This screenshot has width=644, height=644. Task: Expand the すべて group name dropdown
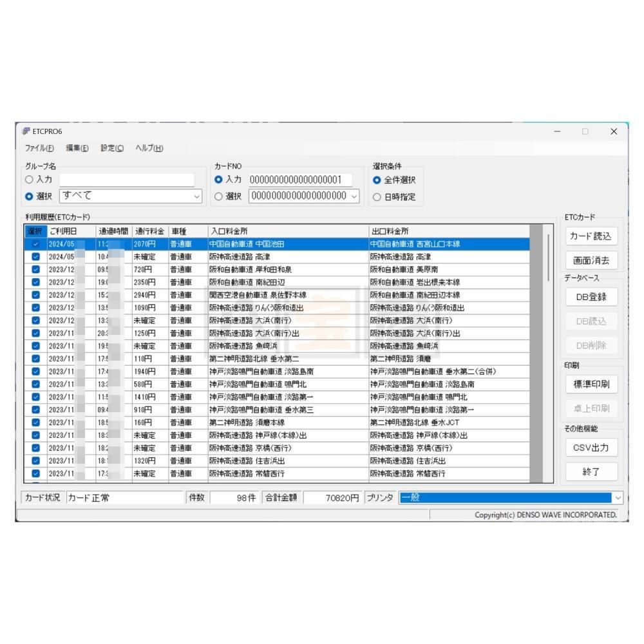pos(196,196)
